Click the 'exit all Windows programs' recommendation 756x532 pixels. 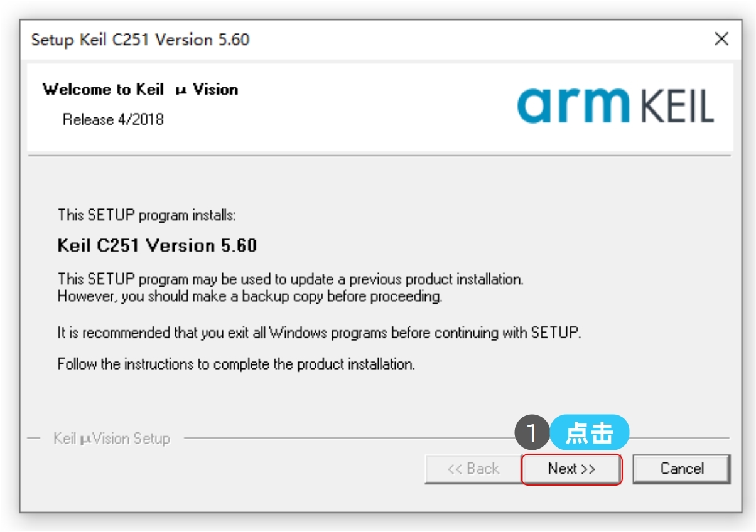319,332
